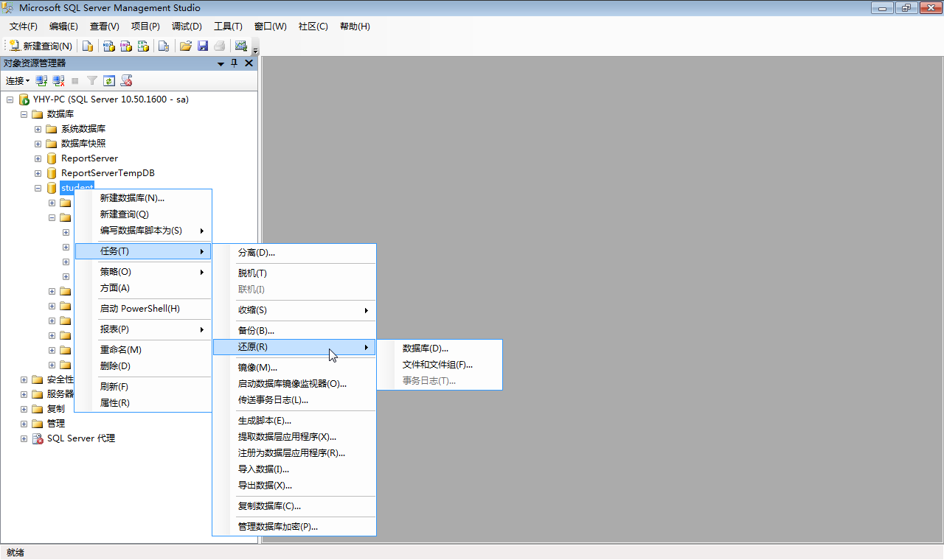
Task: Open the 调试(D) menu
Action: click(187, 26)
